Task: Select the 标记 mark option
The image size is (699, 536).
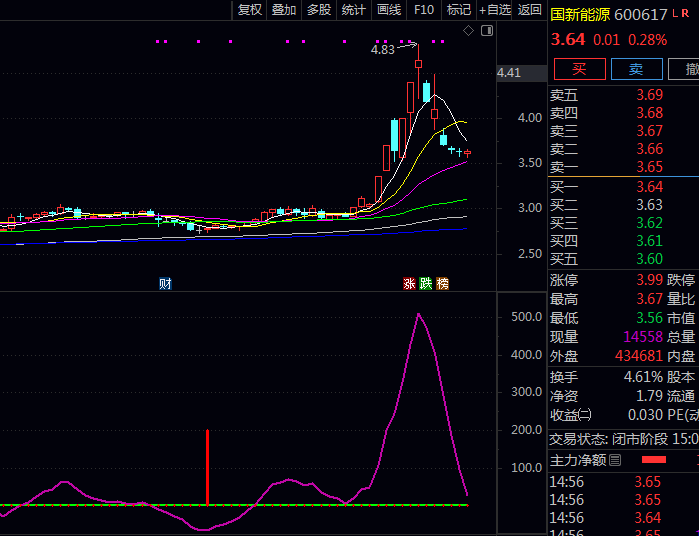Action: click(x=459, y=10)
